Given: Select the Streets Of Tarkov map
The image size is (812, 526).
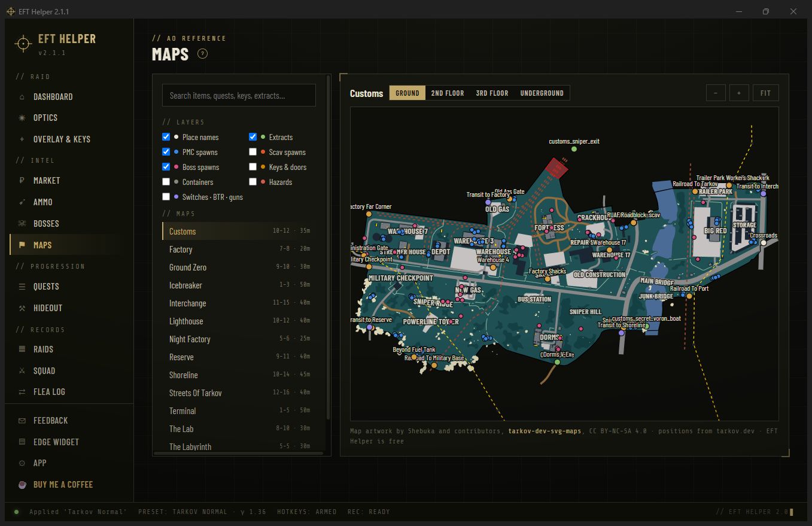Looking at the screenshot, I should [240, 393].
